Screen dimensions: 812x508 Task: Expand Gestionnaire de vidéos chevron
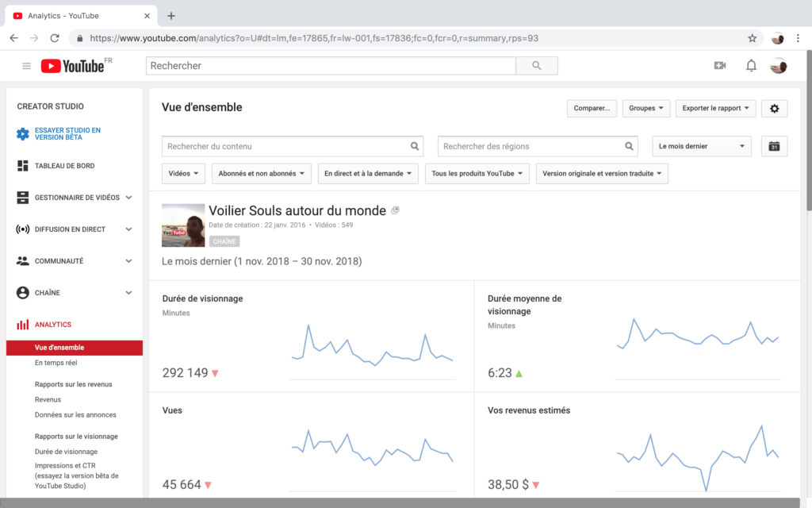[x=129, y=198]
